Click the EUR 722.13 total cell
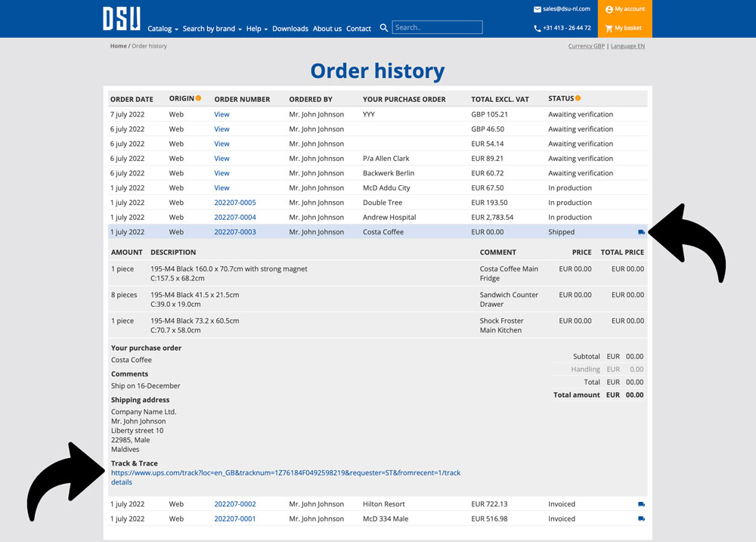 pyautogui.click(x=489, y=504)
